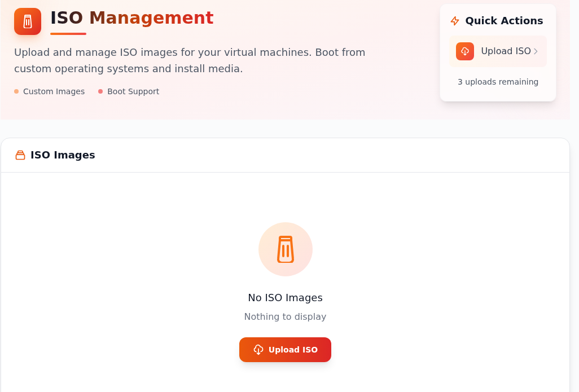This screenshot has height=392, width=579.
Task: Click the large empty-state ISO icon
Action: click(x=286, y=249)
